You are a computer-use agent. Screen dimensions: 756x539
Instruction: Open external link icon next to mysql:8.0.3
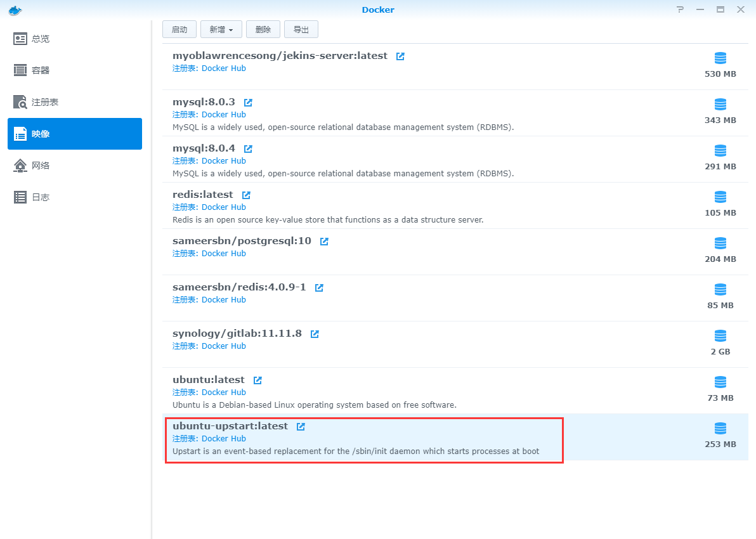pos(248,102)
